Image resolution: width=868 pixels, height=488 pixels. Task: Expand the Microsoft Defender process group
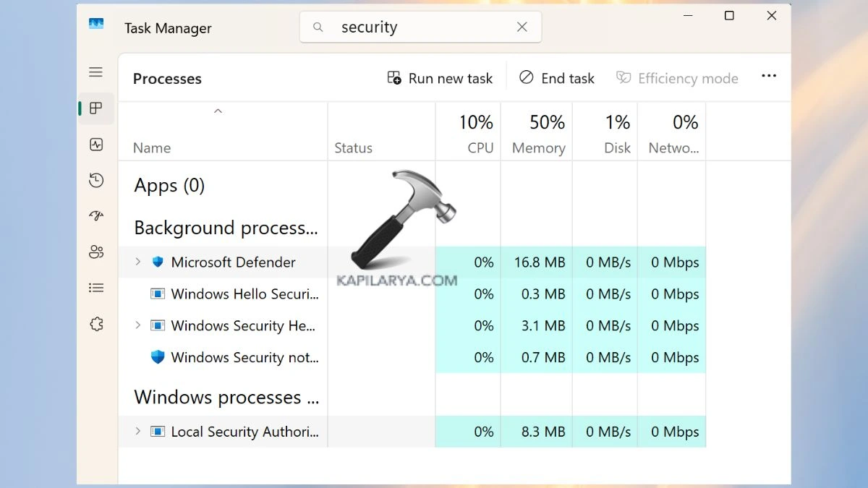(x=138, y=262)
